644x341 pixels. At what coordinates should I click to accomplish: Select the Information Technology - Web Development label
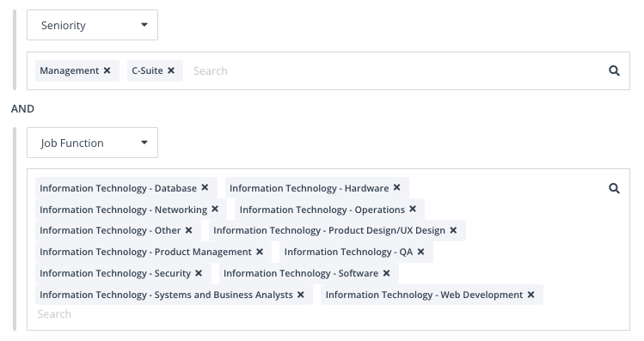(424, 295)
